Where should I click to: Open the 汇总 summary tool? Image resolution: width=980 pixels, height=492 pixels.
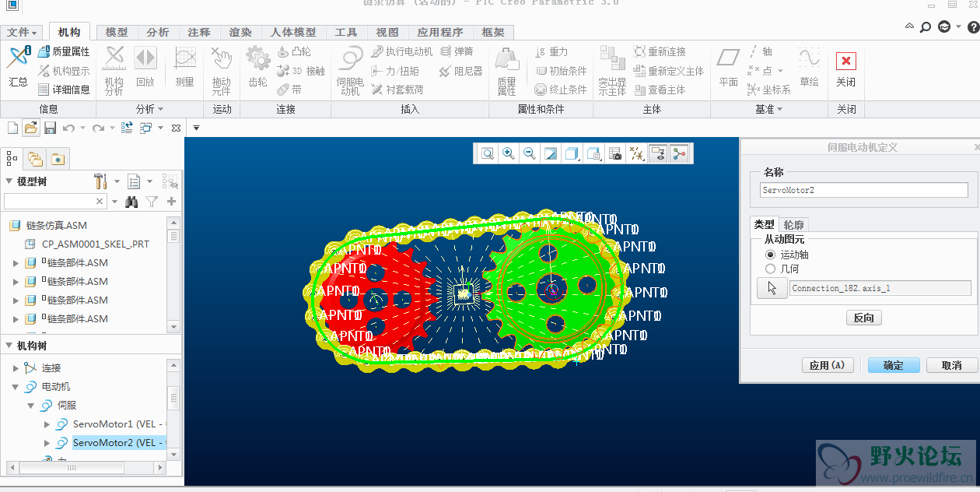[x=18, y=67]
